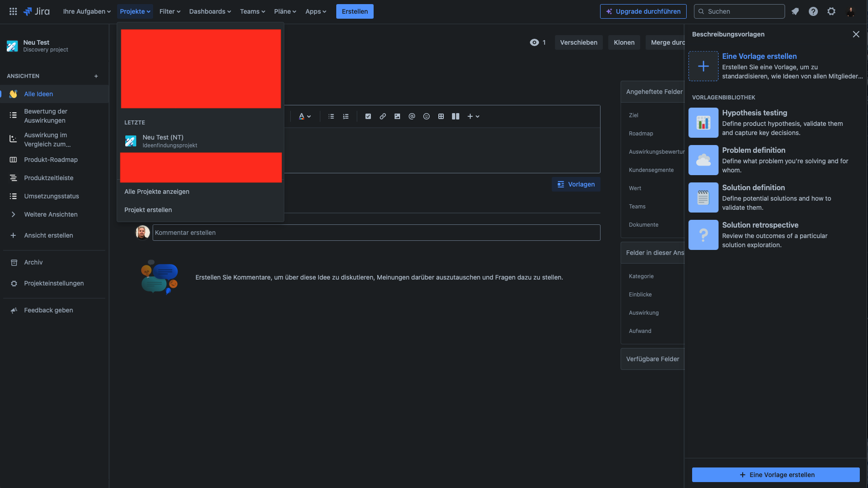
Task: Open the settings gear icon
Action: coord(832,11)
